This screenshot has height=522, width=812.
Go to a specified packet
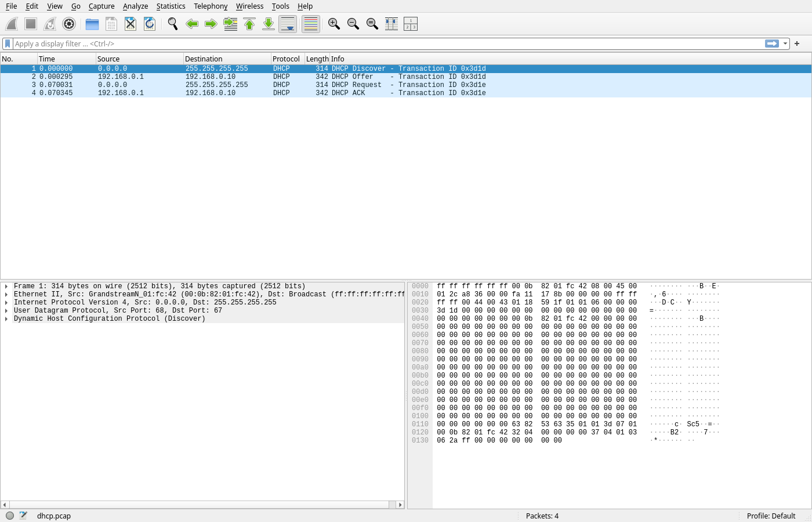pyautogui.click(x=230, y=24)
